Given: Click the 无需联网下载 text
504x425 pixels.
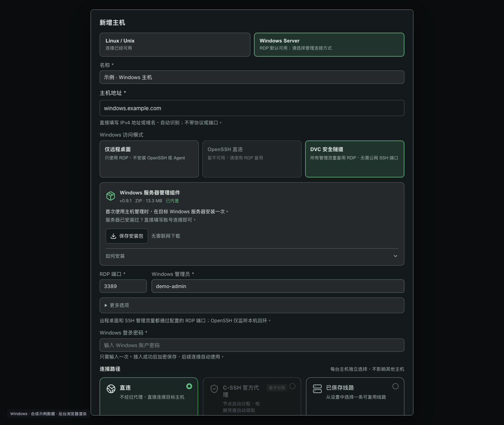Looking at the screenshot, I should [x=166, y=236].
